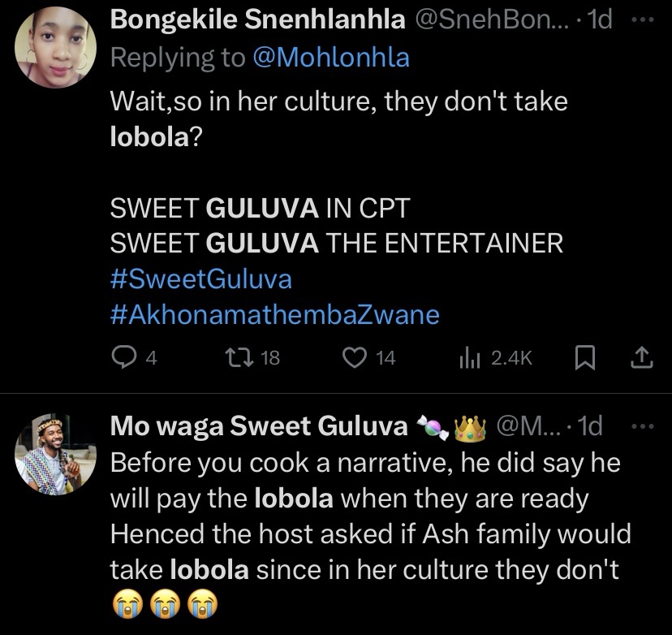Open the @Mohlonhla mention link
Image resolution: width=672 pixels, height=635 pixels.
pos(333,58)
